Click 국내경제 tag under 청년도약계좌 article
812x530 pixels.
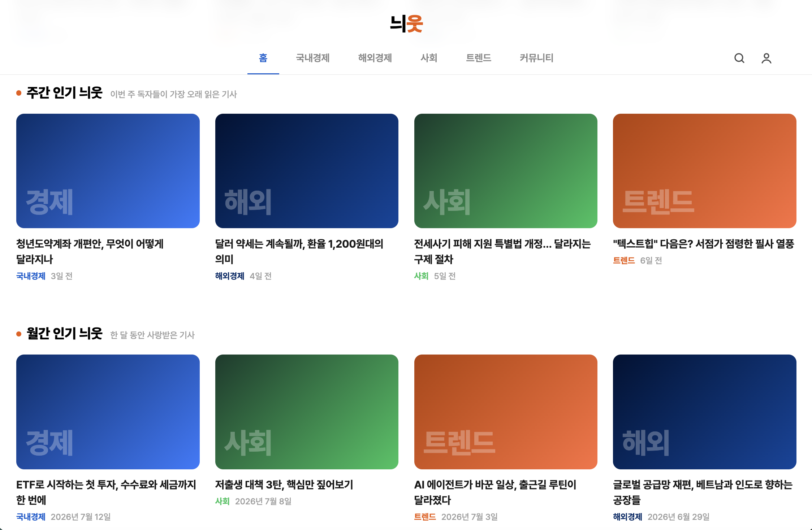tap(31, 276)
